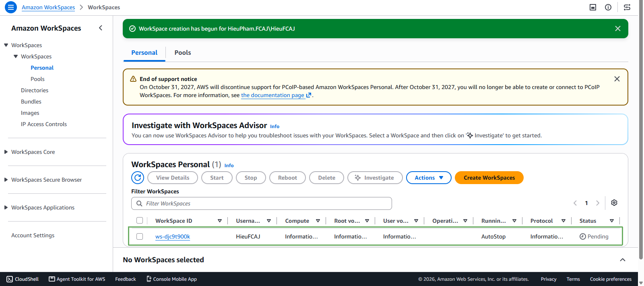The image size is (644, 286).
Task: Sort by Running mode column
Action: 514,221
